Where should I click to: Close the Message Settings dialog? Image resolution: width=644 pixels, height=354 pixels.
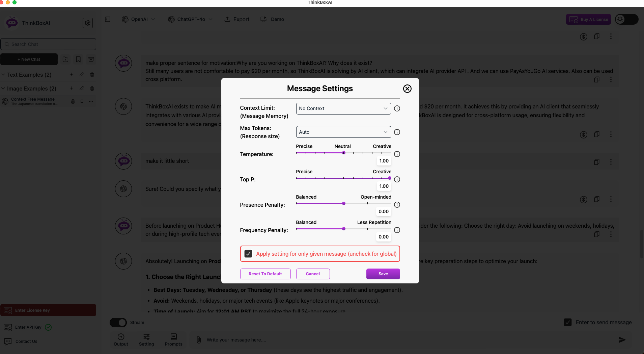(407, 88)
